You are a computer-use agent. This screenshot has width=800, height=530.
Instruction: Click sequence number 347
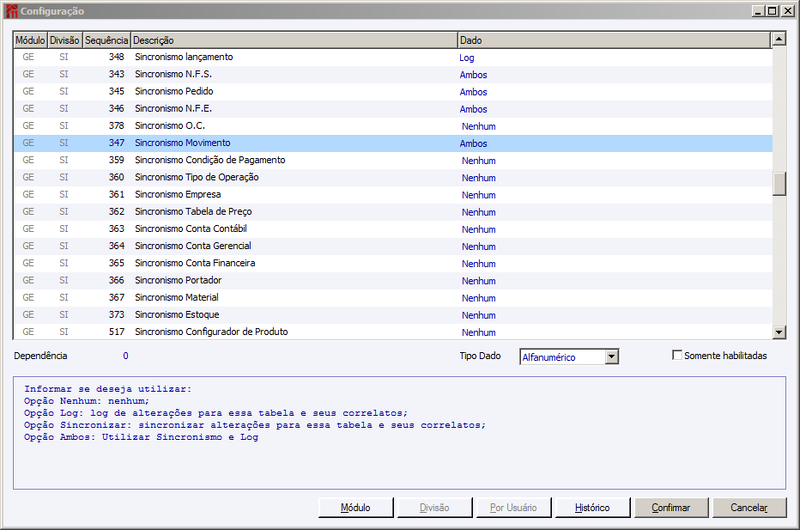pyautogui.click(x=116, y=143)
